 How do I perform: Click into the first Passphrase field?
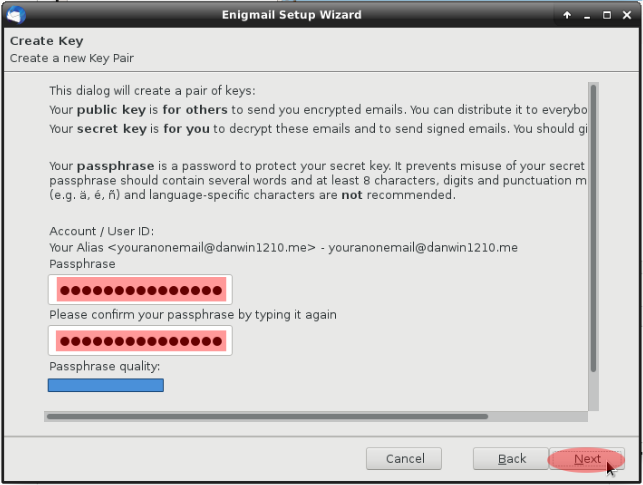pyautogui.click(x=140, y=290)
